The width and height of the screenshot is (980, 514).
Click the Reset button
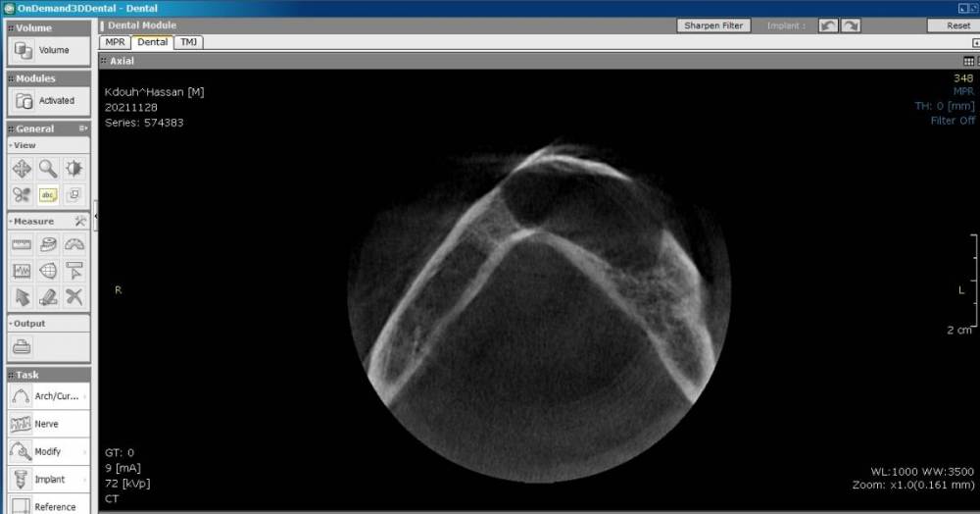[x=957, y=26]
